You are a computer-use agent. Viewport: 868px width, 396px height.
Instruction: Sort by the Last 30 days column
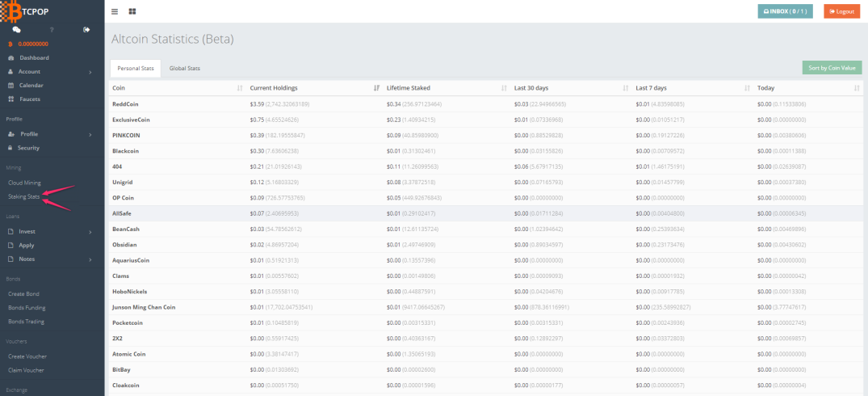572,88
